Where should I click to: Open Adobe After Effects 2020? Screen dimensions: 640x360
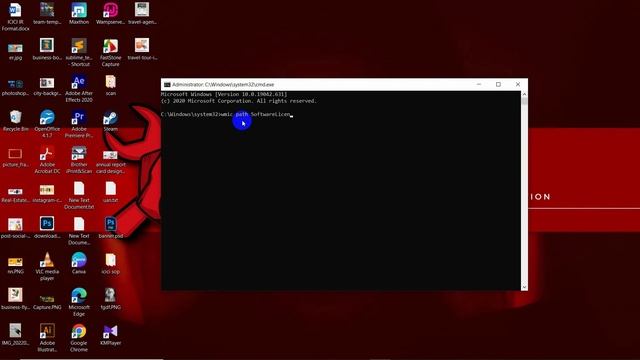coord(79,82)
